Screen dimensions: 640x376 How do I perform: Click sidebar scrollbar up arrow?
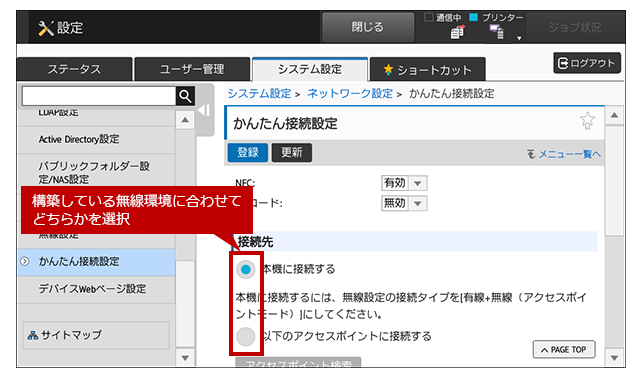pyautogui.click(x=185, y=120)
